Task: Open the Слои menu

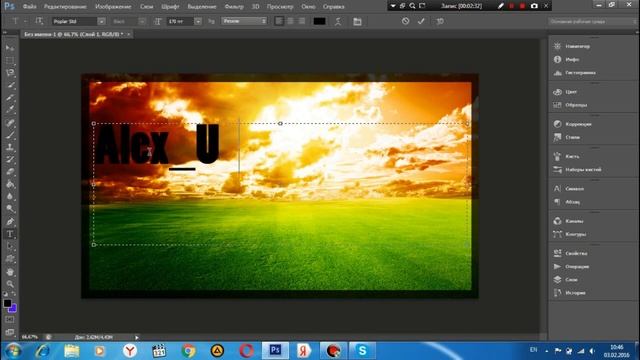Action: pos(147,7)
